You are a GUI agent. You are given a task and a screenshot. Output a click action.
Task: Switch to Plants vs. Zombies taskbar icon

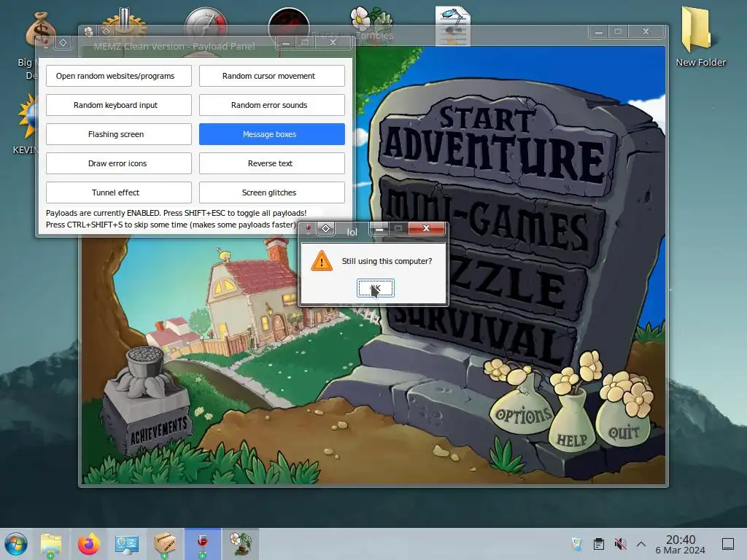(241, 544)
